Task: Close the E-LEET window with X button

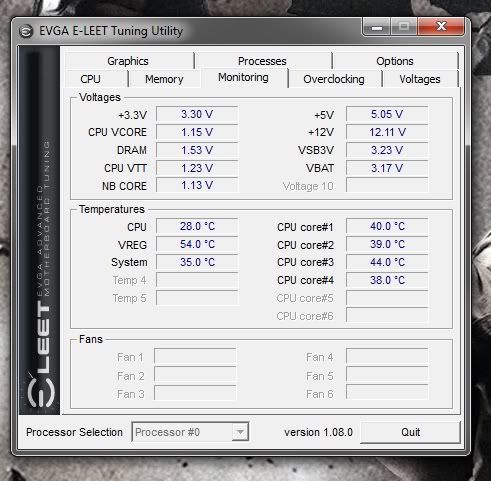Action: 441,27
